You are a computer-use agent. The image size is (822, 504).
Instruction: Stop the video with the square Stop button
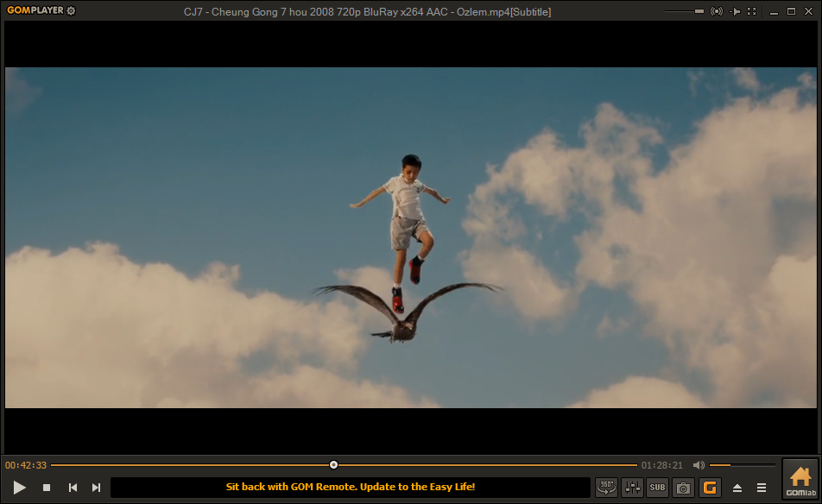click(47, 488)
